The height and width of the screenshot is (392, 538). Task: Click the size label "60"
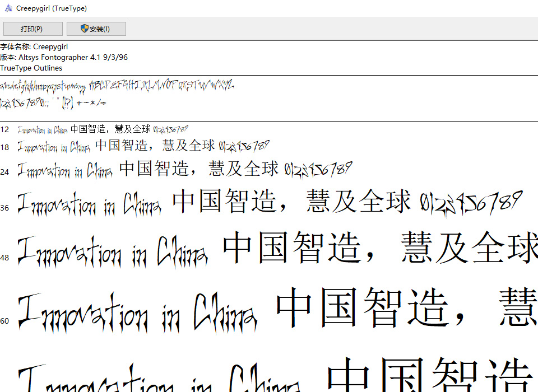click(4, 321)
